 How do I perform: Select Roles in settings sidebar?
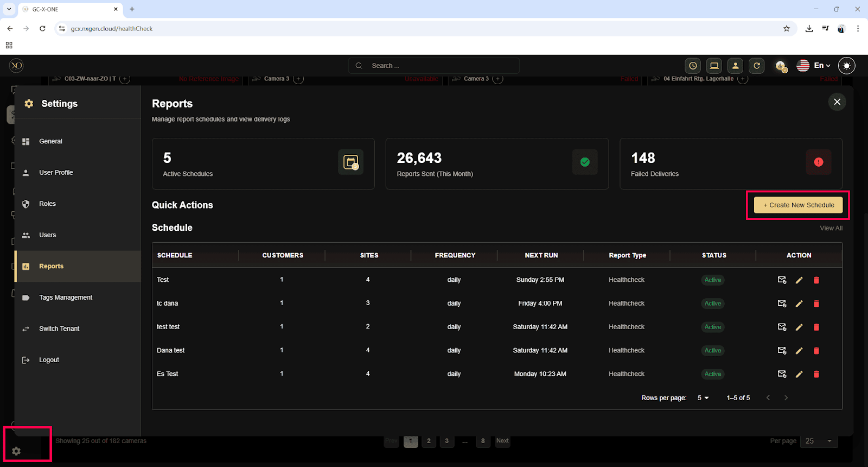[x=48, y=204]
